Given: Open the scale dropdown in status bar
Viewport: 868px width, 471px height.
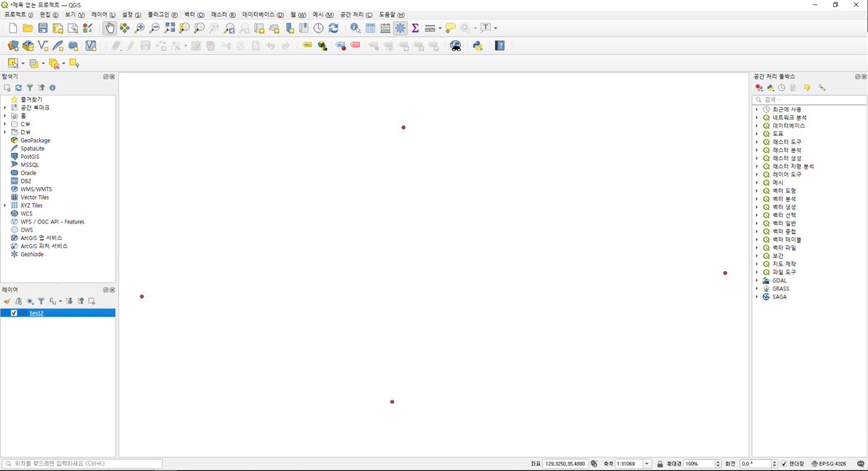Looking at the screenshot, I should pyautogui.click(x=647, y=464).
